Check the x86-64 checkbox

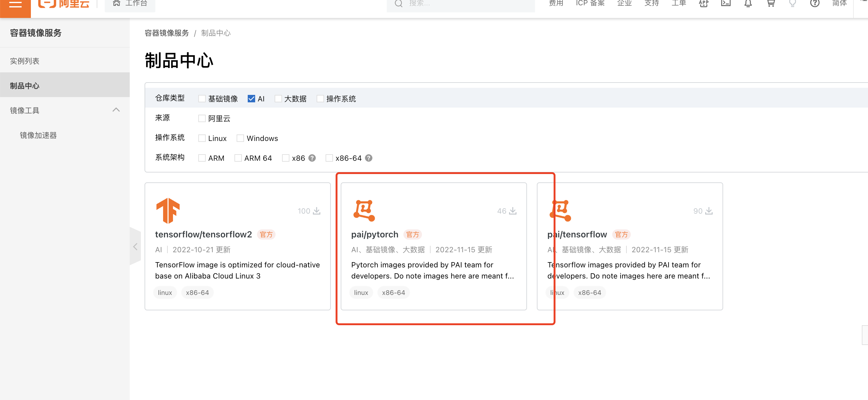coord(329,158)
